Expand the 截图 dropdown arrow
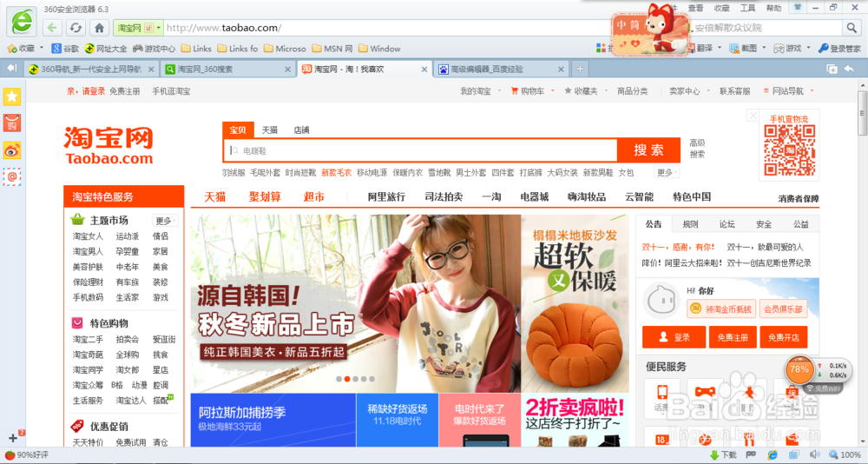868x464 pixels. click(764, 49)
